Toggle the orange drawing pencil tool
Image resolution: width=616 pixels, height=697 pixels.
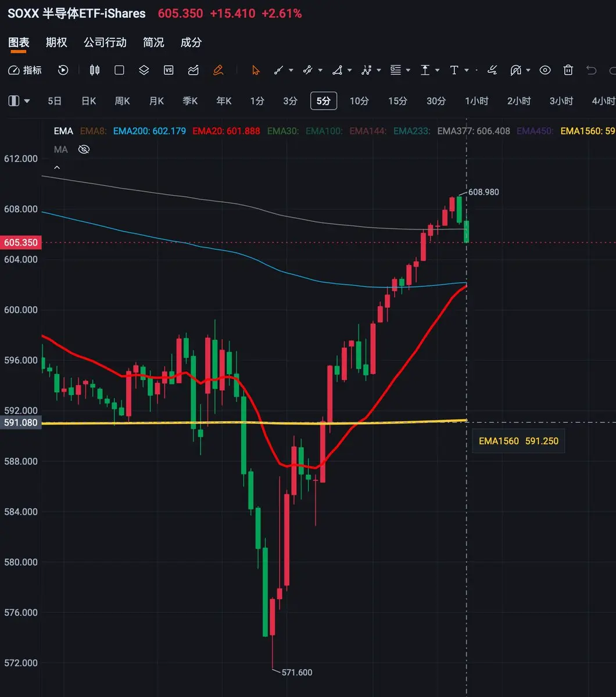point(218,70)
